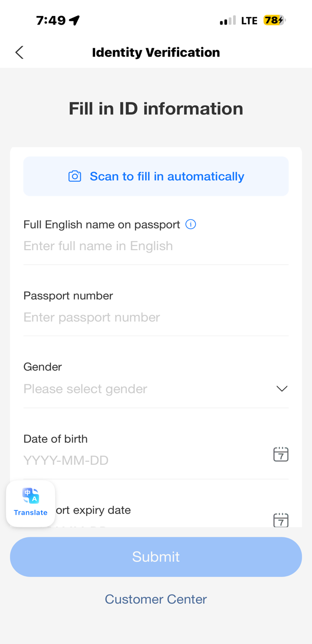This screenshot has height=644, width=312.
Task: Expand the Gender dropdown chevron
Action: tap(282, 389)
